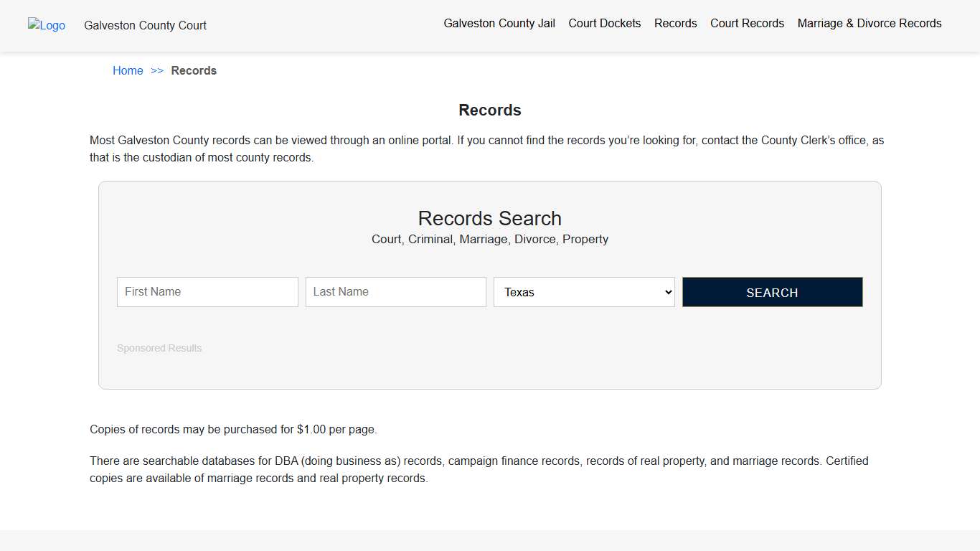Click the main Records page heading

tap(489, 110)
